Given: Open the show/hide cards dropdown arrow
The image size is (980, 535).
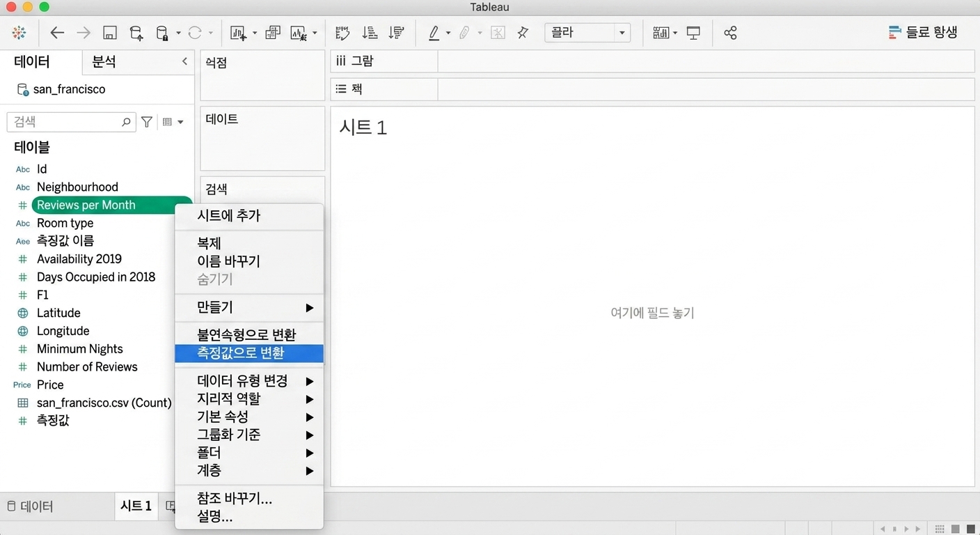Looking at the screenshot, I should (x=675, y=33).
